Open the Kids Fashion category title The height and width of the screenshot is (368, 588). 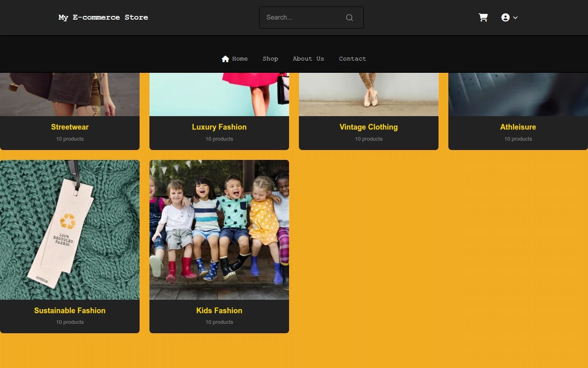(219, 311)
